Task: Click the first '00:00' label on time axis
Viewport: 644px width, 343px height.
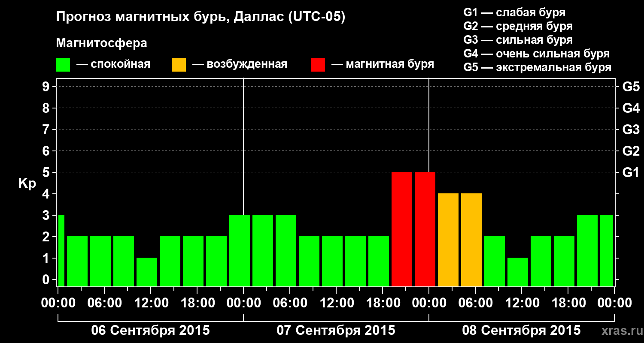Action: tap(58, 303)
